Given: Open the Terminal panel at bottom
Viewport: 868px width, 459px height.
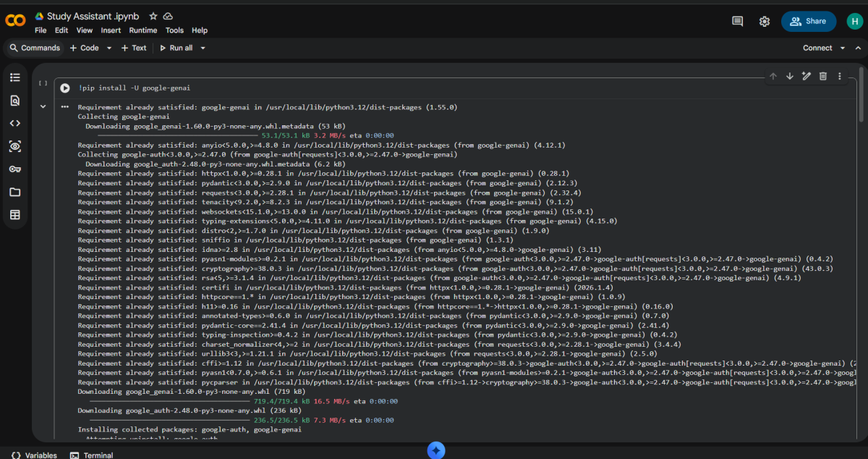Looking at the screenshot, I should (91, 455).
